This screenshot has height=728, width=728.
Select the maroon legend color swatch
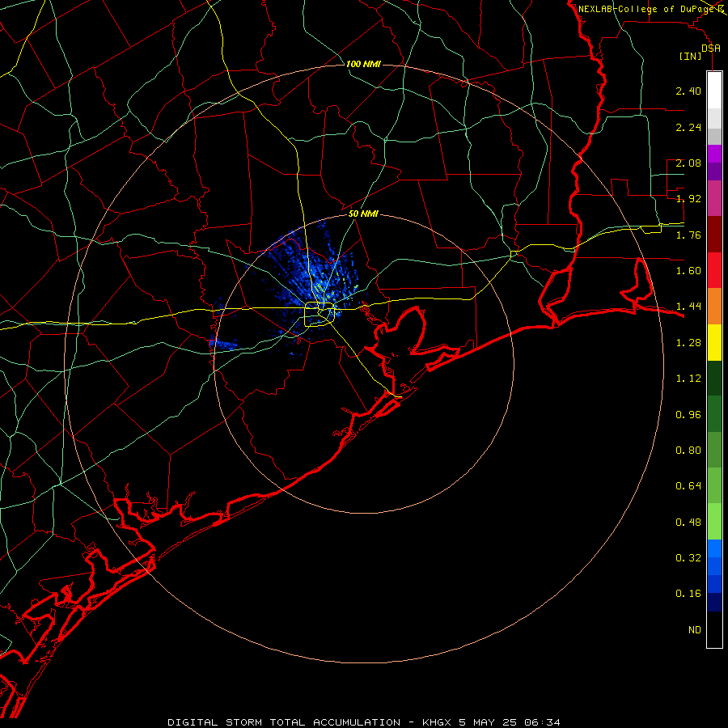pos(714,235)
